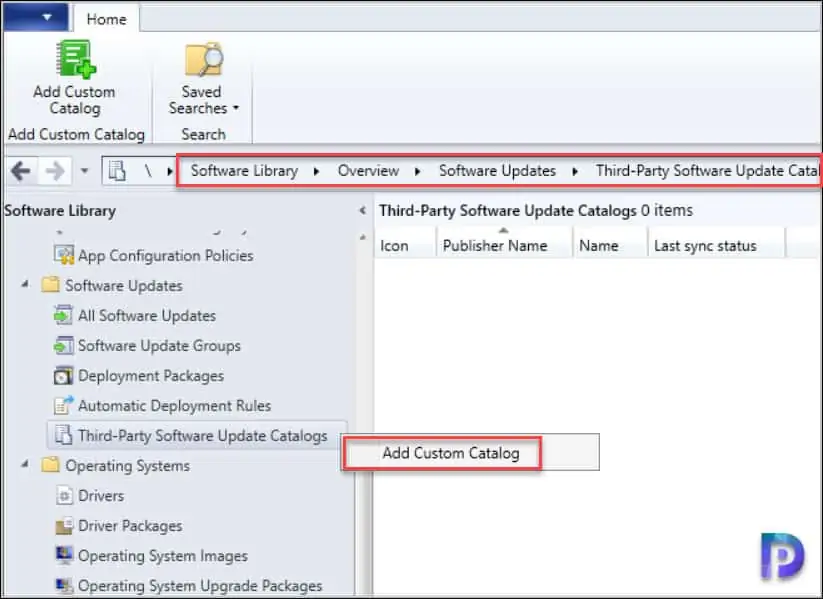The height and width of the screenshot is (599, 823).
Task: Collapse the Software Updates tree node
Action: click(x=25, y=284)
